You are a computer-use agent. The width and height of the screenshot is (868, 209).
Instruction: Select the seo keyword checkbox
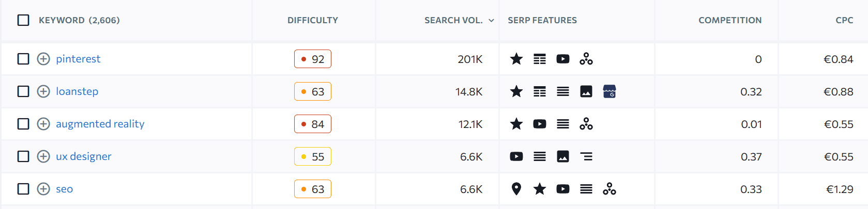(23, 189)
